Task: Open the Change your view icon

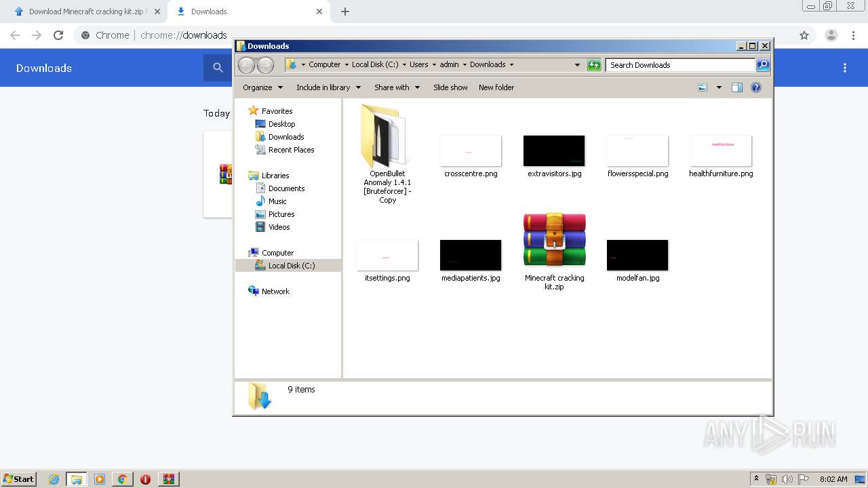Action: click(x=703, y=87)
